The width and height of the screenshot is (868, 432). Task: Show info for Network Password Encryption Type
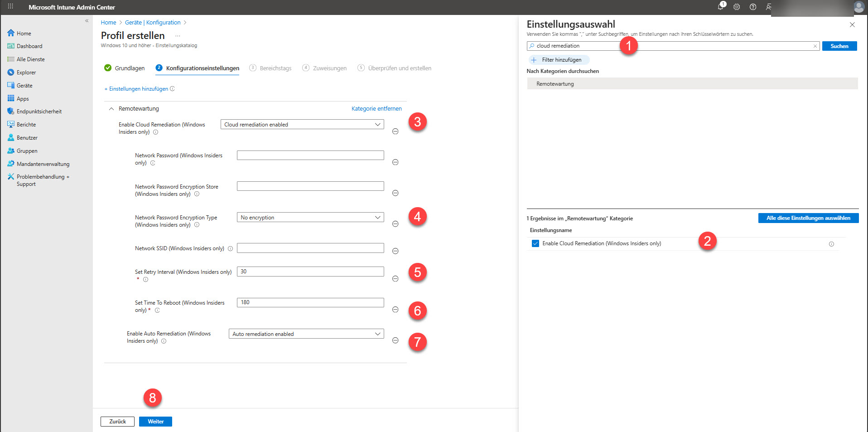(197, 225)
